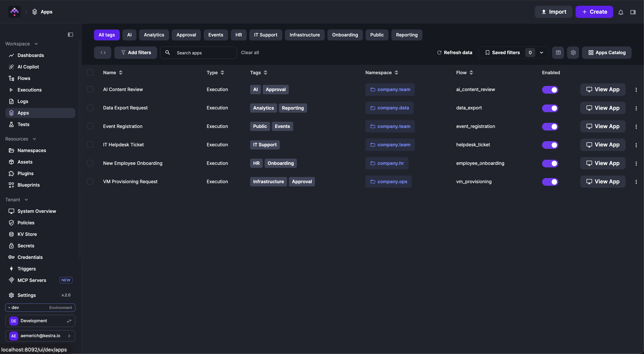Open Credentials in sidebar
Viewport: 644px width, 354px height.
[40, 257]
